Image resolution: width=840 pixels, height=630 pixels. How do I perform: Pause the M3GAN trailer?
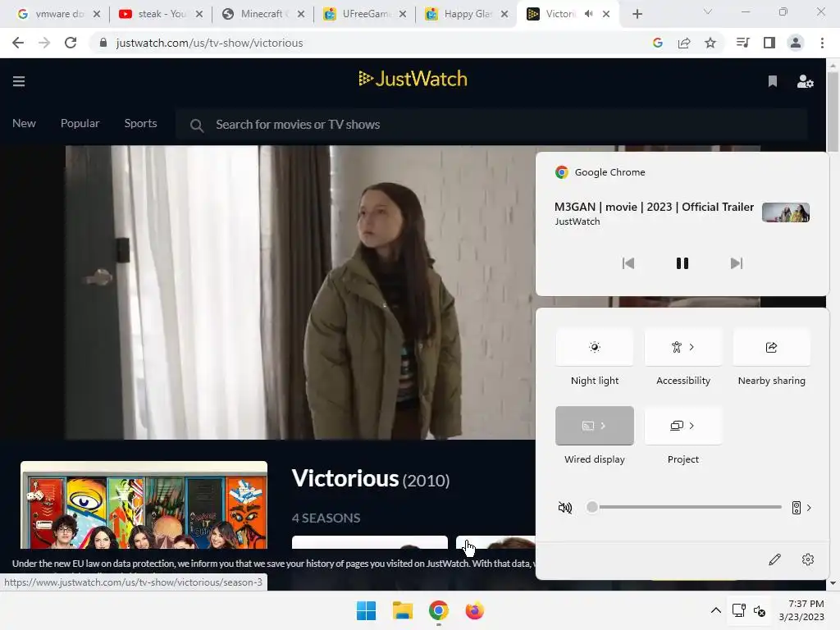click(682, 263)
